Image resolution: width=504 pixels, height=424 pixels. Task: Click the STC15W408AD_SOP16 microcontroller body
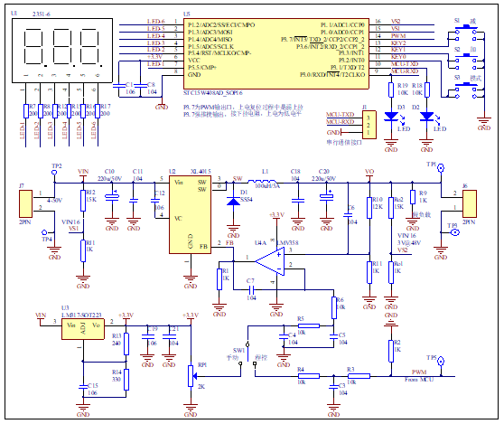pos(276,53)
